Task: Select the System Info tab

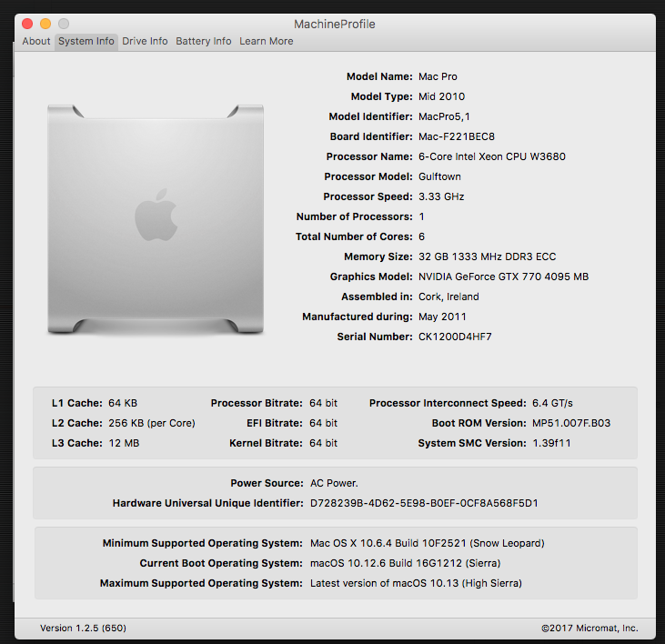Action: click(86, 41)
